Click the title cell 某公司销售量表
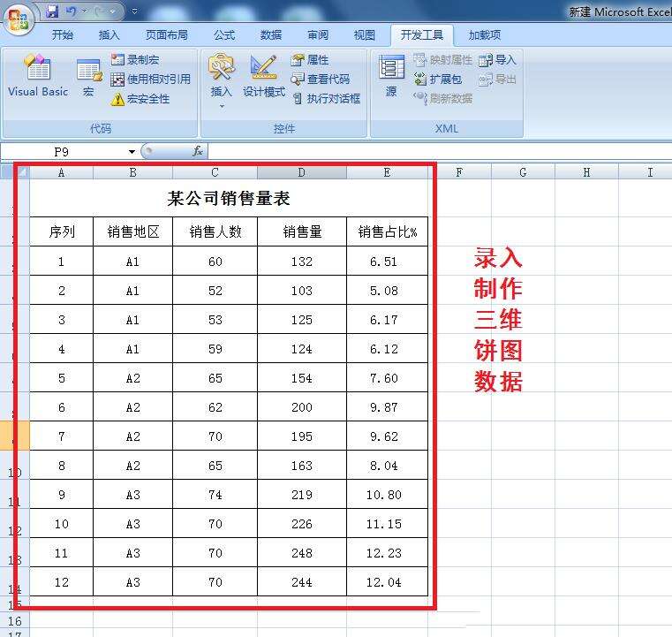Image resolution: width=672 pixels, height=637 pixels. pos(229,198)
